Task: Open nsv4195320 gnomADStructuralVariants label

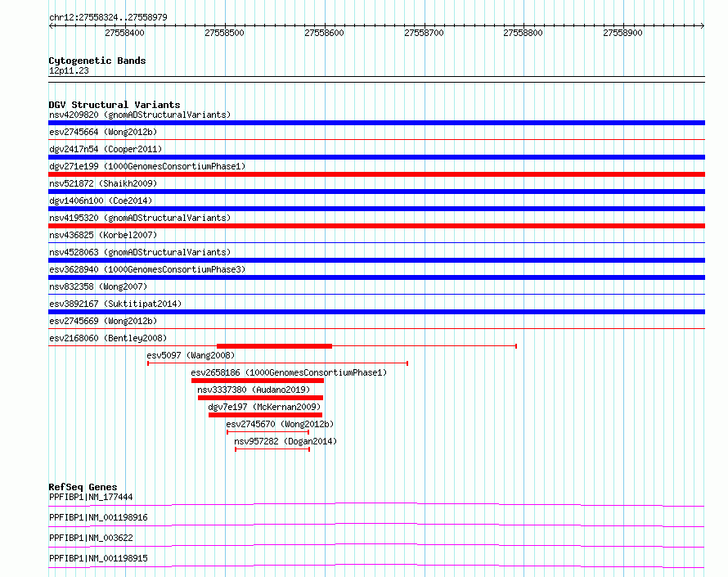Action: pos(140,218)
